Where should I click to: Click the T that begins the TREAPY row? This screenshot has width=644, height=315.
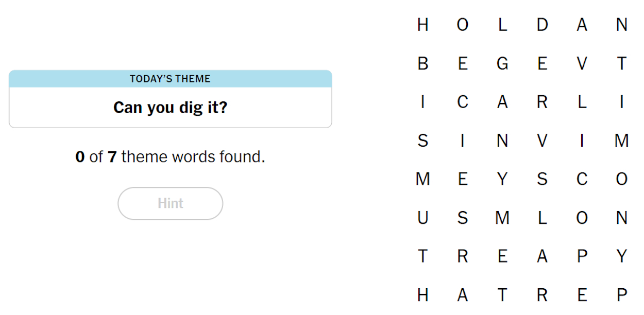(x=422, y=256)
